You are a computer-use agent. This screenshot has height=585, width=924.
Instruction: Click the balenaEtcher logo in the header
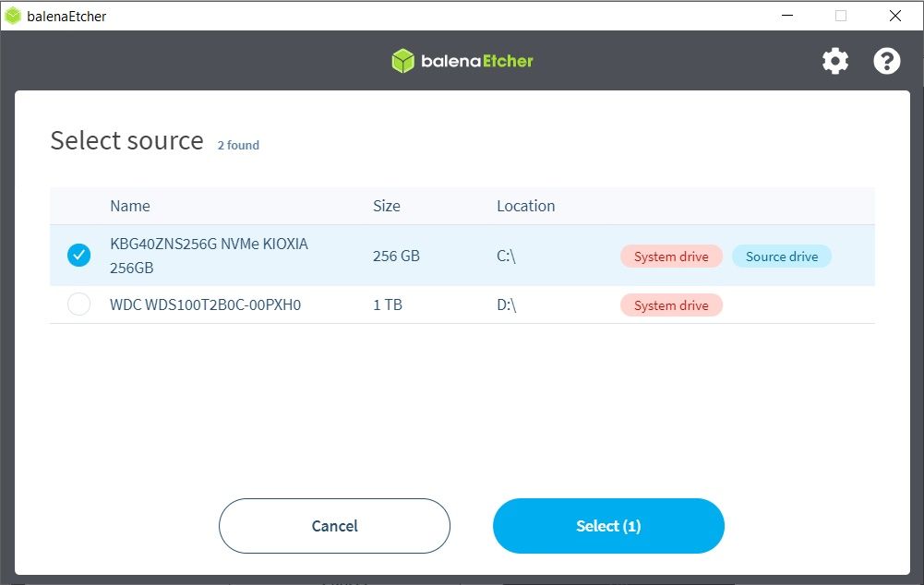click(x=462, y=60)
